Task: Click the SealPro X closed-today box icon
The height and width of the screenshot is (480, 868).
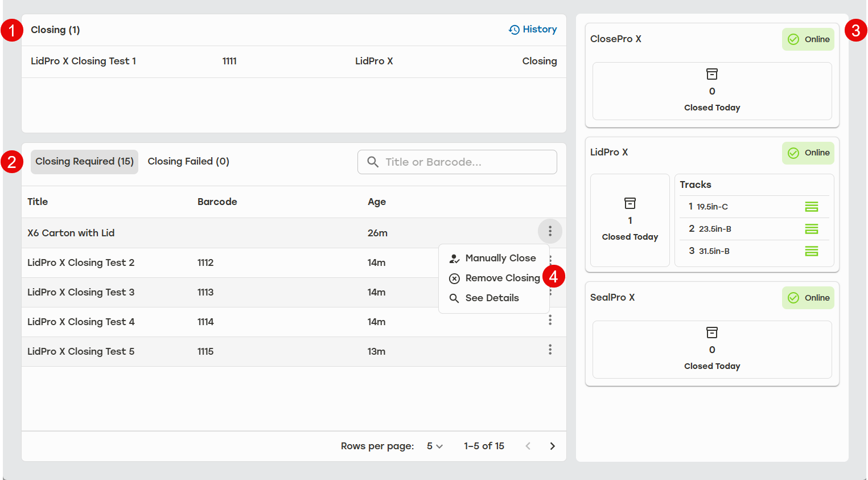Action: 712,333
